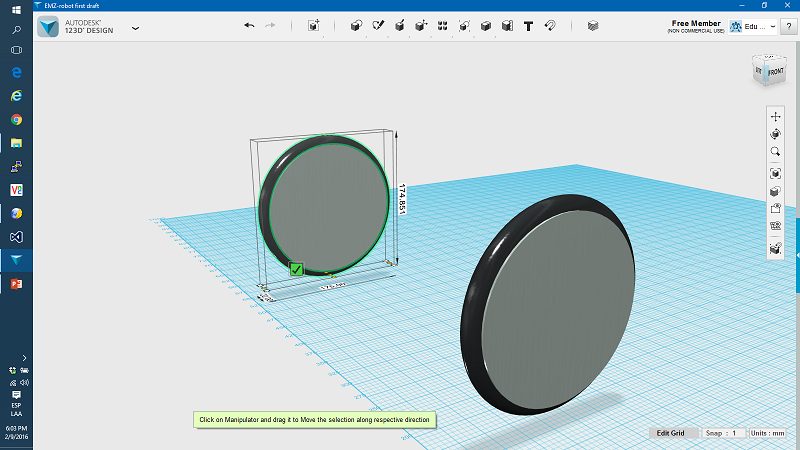
Task: Open the Units: mm setting
Action: pyautogui.click(x=767, y=433)
